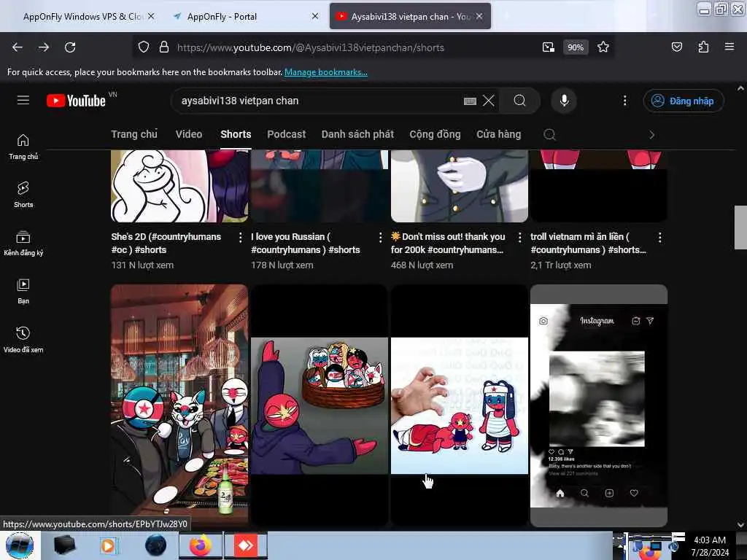
Task: Open the on-screen keyboard icon in search
Action: [x=471, y=101]
